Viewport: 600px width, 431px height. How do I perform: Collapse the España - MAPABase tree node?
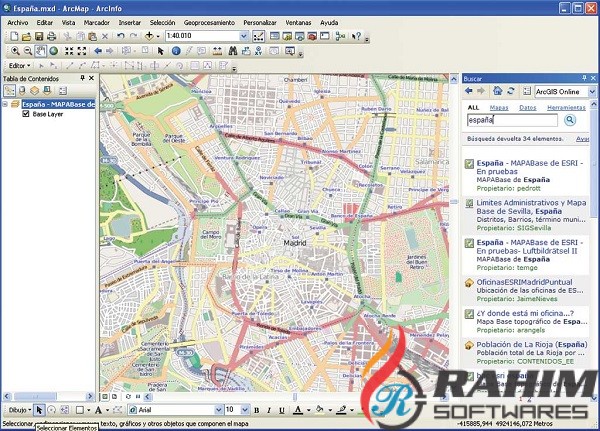tap(5, 104)
